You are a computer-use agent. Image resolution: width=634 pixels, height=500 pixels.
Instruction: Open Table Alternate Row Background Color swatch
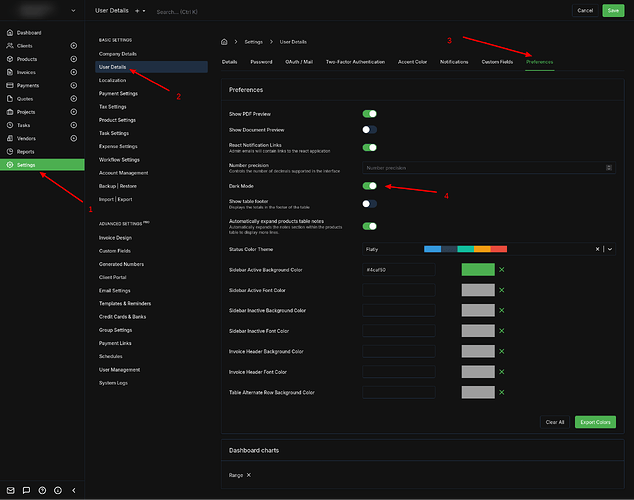point(478,392)
